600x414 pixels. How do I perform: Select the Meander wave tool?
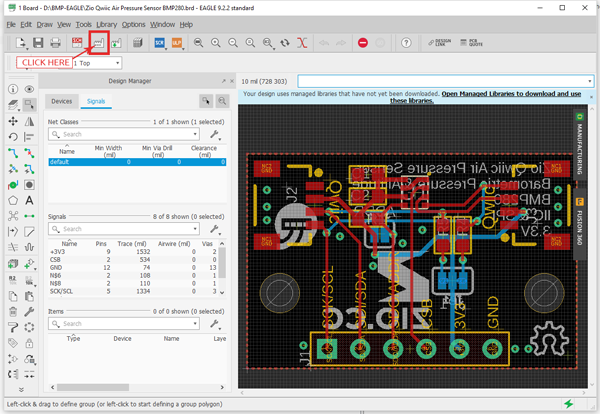pos(29,247)
